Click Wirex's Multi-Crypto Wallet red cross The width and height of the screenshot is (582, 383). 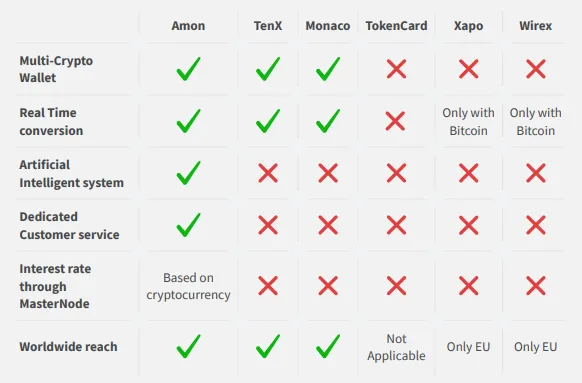point(535,69)
